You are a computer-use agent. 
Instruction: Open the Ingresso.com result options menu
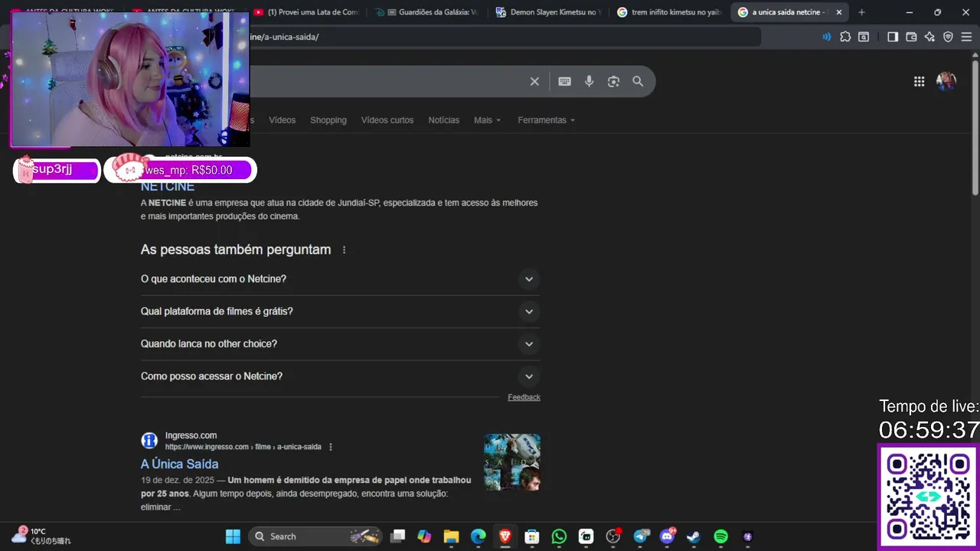(x=331, y=447)
